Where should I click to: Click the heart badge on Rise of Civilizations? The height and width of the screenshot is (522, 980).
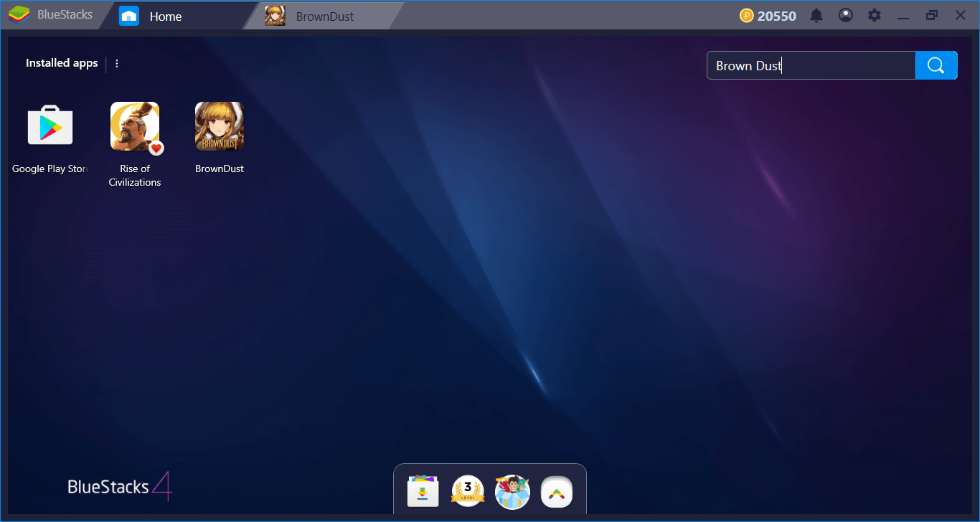click(156, 148)
